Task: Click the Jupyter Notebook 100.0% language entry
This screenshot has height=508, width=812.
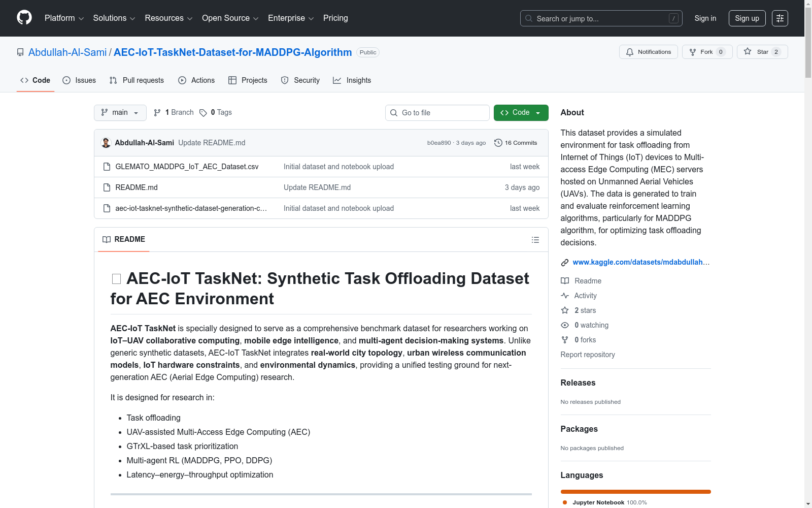Action: pyautogui.click(x=605, y=502)
